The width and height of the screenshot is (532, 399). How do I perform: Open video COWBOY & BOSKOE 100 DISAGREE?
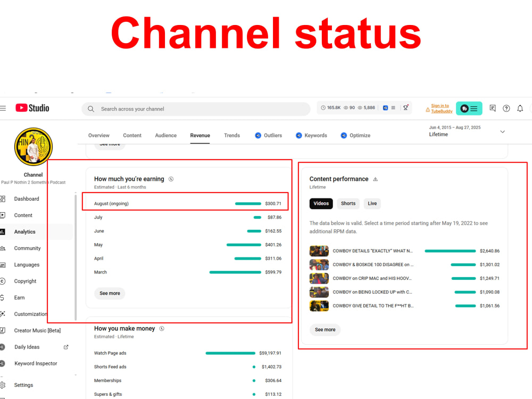372,265
